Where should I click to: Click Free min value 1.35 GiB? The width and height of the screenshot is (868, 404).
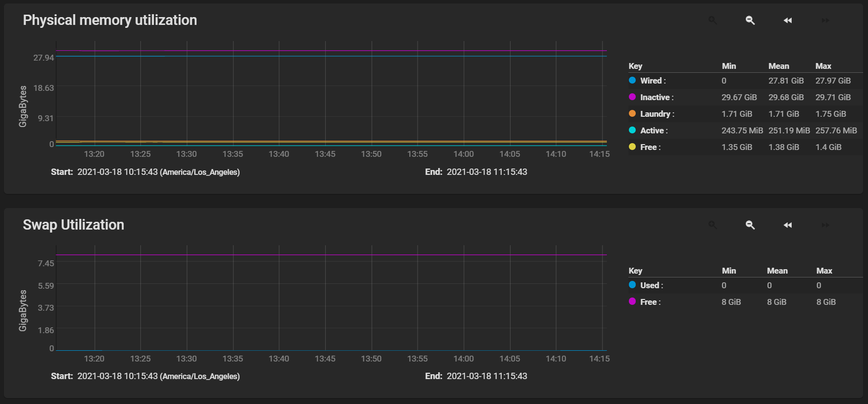point(736,147)
